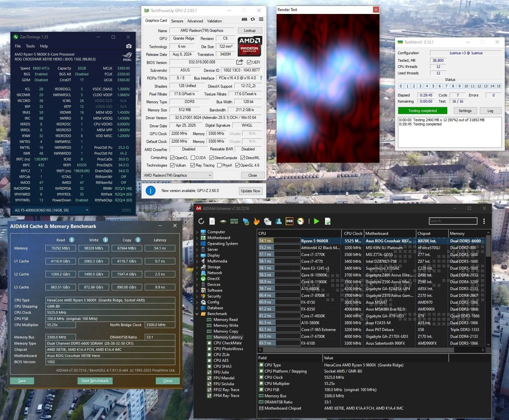Click the GPU-Z refresh arrows icon
Image resolution: width=509 pixels, height=420 pixels.
tap(253, 19)
